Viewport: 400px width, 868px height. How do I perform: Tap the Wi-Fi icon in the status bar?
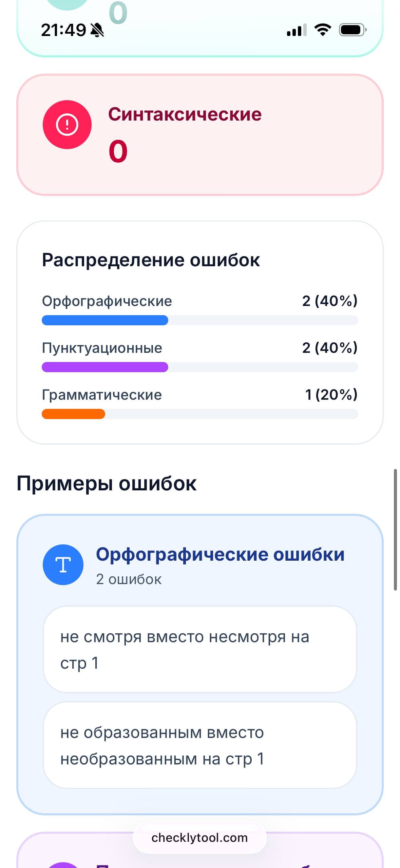pyautogui.click(x=323, y=30)
